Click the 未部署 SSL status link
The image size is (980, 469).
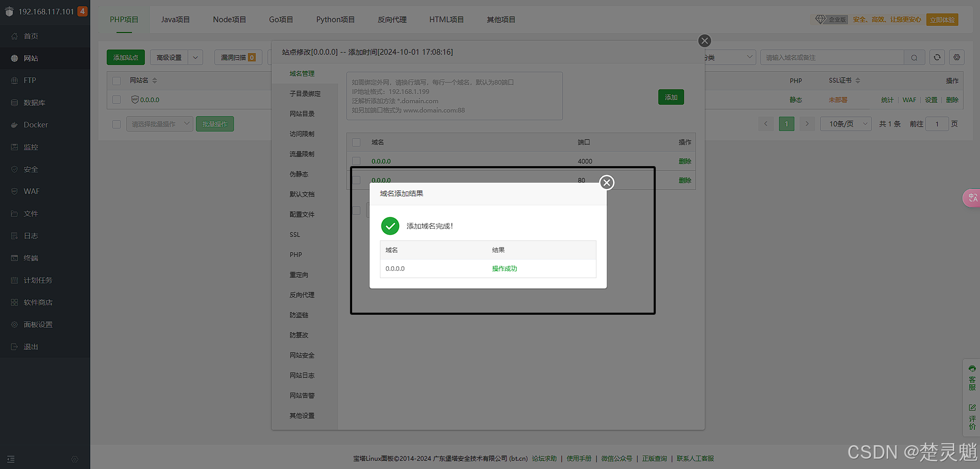point(838,100)
